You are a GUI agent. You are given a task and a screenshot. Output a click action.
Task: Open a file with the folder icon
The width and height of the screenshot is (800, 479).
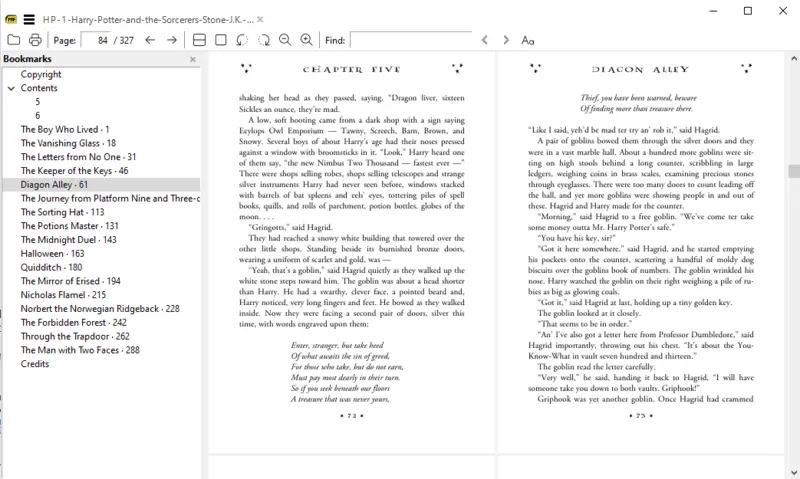(14, 40)
